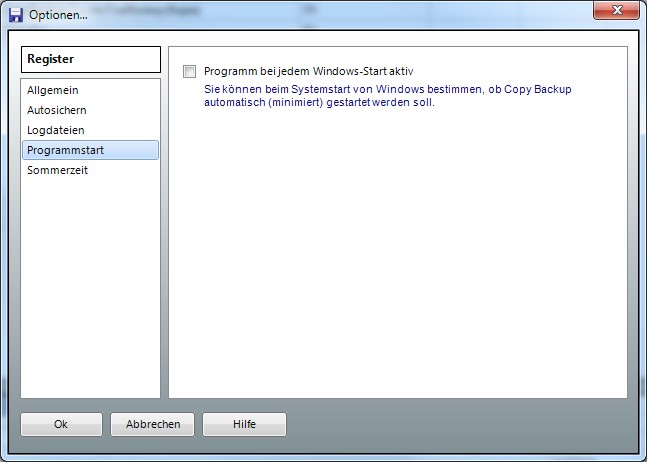The width and height of the screenshot is (647, 462).
Task: Click the 'Optionen...' title bar text
Action: point(58,15)
